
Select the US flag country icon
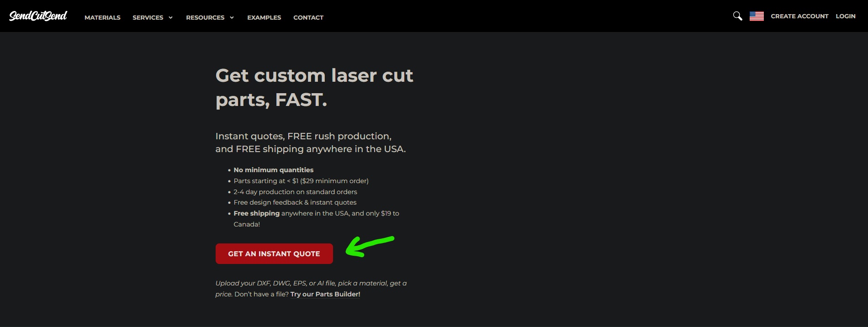[x=757, y=16]
